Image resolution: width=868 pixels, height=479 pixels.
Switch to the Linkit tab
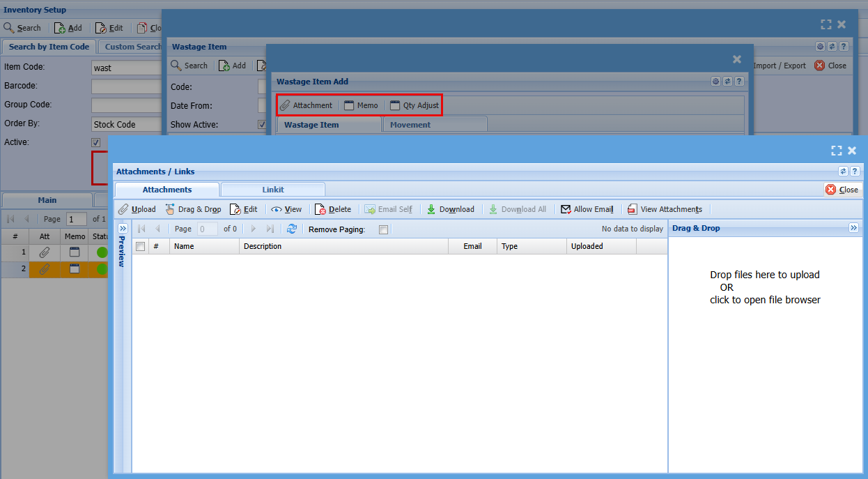[272, 190]
